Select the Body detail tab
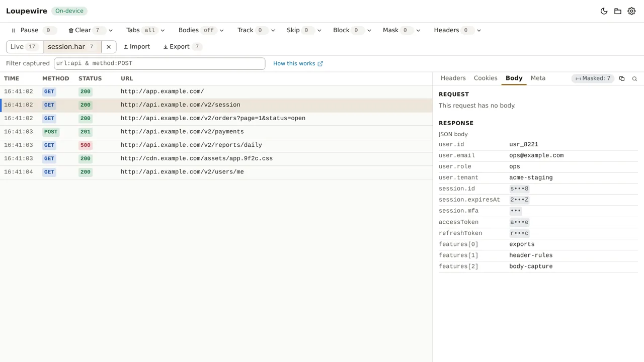The height and width of the screenshot is (362, 644). point(514,78)
